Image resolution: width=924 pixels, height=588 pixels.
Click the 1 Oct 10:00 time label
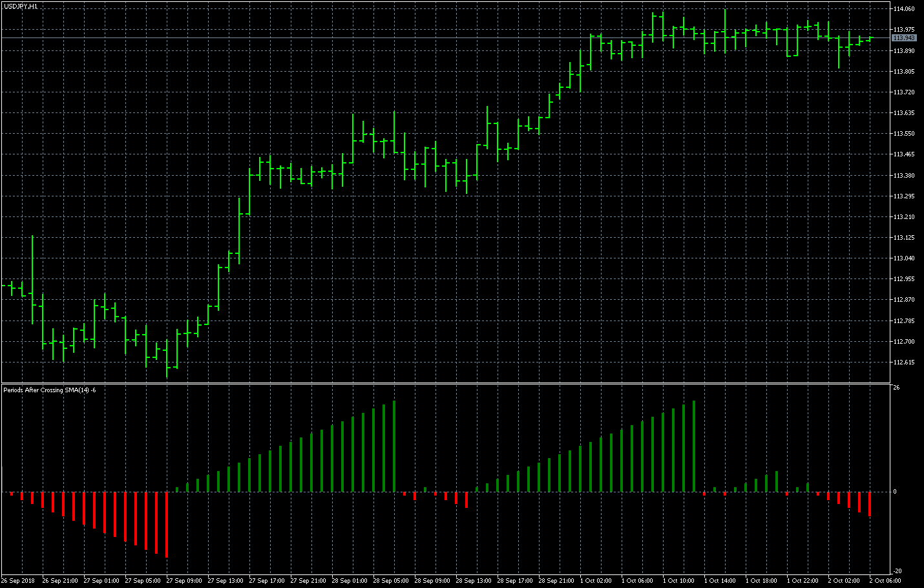(678, 581)
